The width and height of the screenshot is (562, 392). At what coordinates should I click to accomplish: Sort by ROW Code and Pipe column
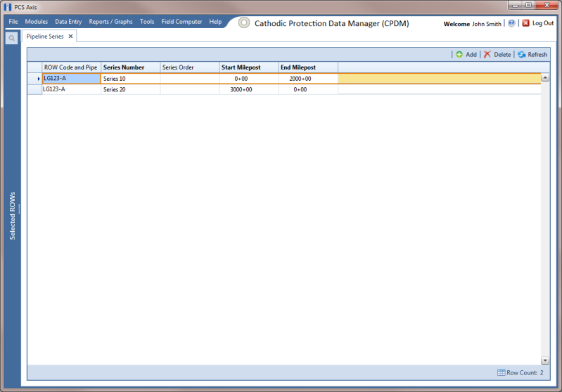71,67
